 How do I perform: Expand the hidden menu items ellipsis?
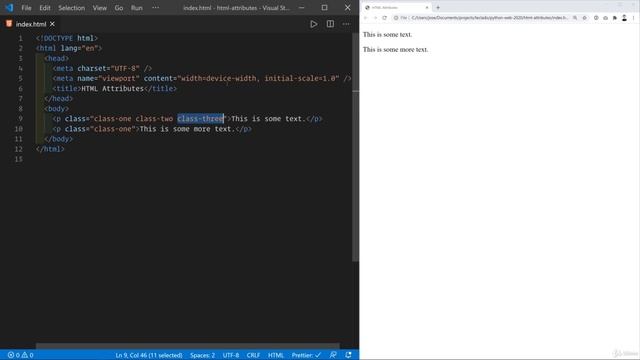(156, 8)
